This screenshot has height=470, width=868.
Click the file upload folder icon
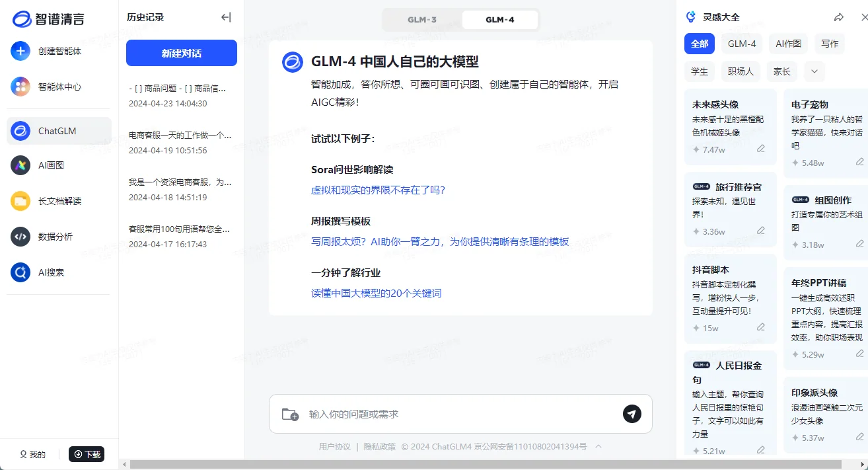coord(290,414)
